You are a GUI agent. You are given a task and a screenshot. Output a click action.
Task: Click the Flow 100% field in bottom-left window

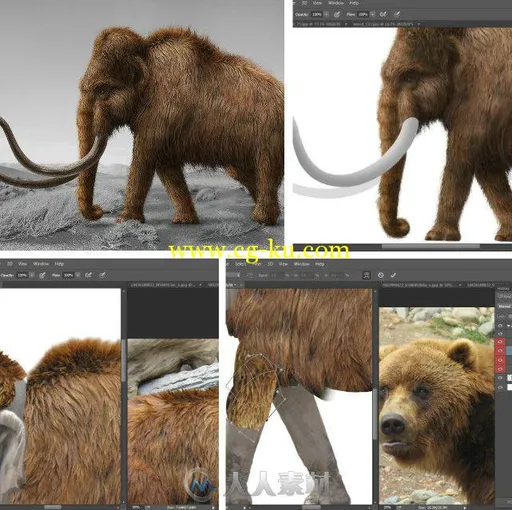tap(68, 275)
